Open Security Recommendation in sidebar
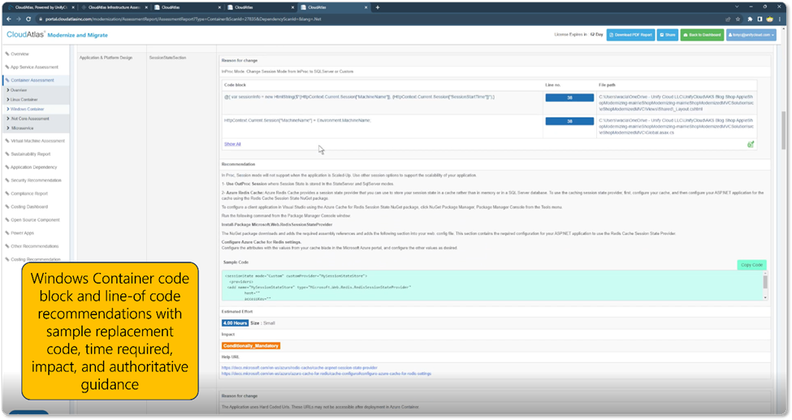This screenshot has height=420, width=792. (36, 180)
